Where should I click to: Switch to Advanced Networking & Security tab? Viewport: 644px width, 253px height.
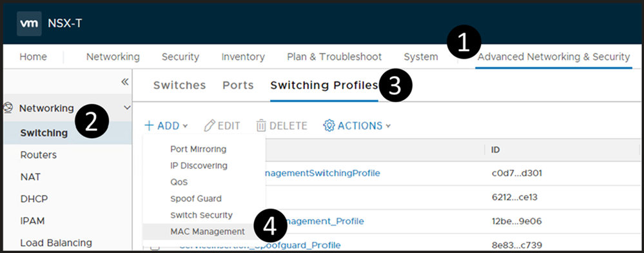click(553, 57)
